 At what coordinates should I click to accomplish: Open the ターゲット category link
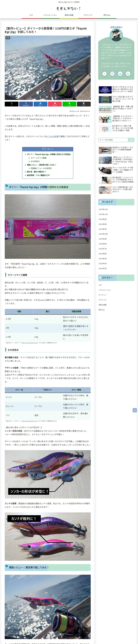102,295
